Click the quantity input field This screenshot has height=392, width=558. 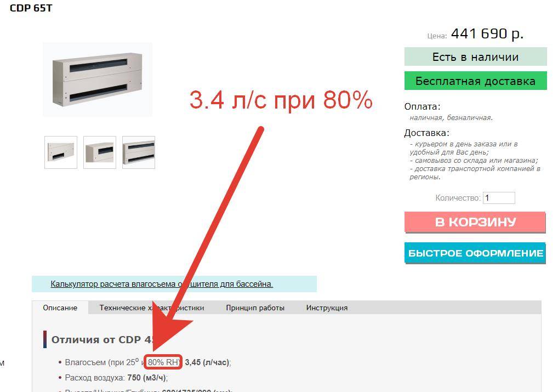coord(499,198)
